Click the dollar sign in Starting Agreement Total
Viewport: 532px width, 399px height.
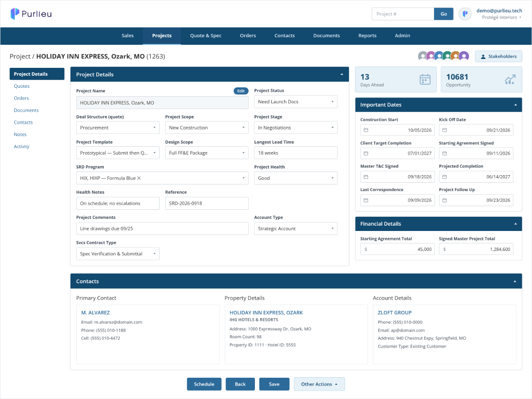coord(366,250)
